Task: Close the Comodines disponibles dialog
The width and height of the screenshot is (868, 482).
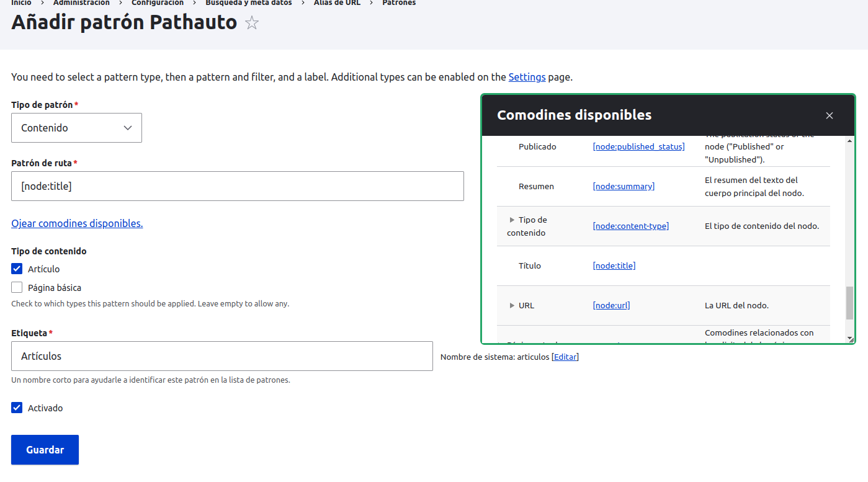Action: pos(830,115)
